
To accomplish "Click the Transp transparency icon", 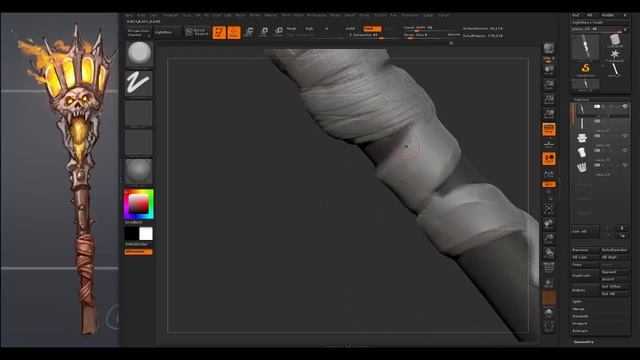I will [x=549, y=282].
